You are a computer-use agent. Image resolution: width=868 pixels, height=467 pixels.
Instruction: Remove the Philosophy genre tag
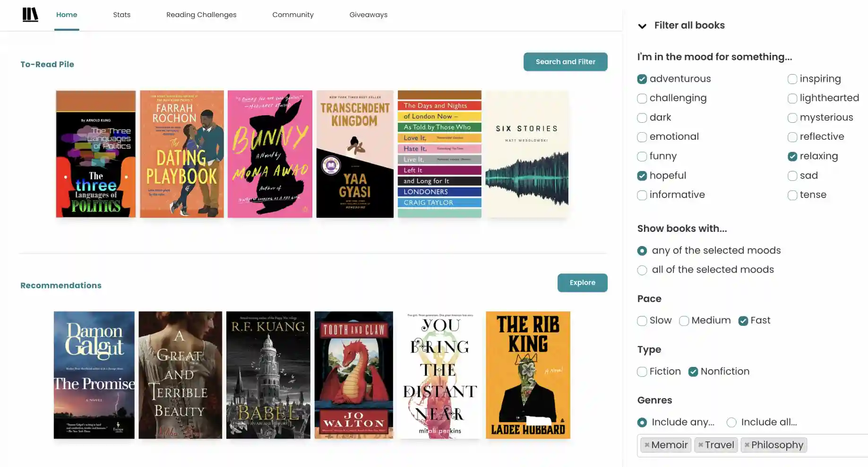747,445
